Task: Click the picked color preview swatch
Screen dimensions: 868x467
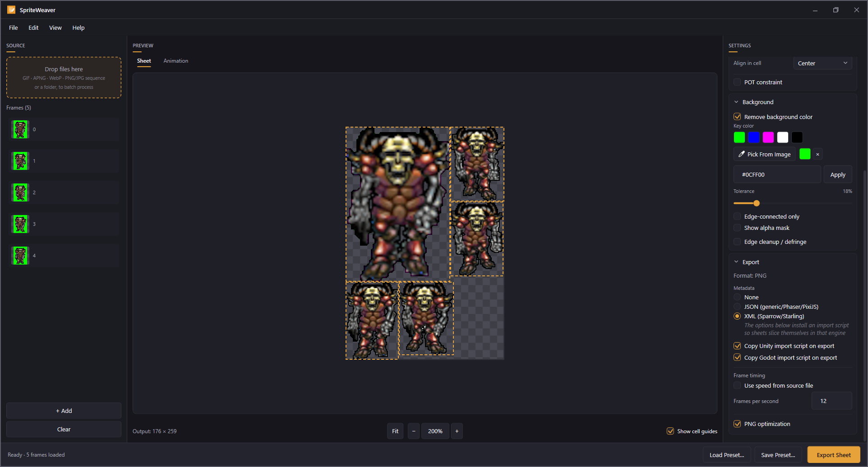Action: [x=805, y=154]
